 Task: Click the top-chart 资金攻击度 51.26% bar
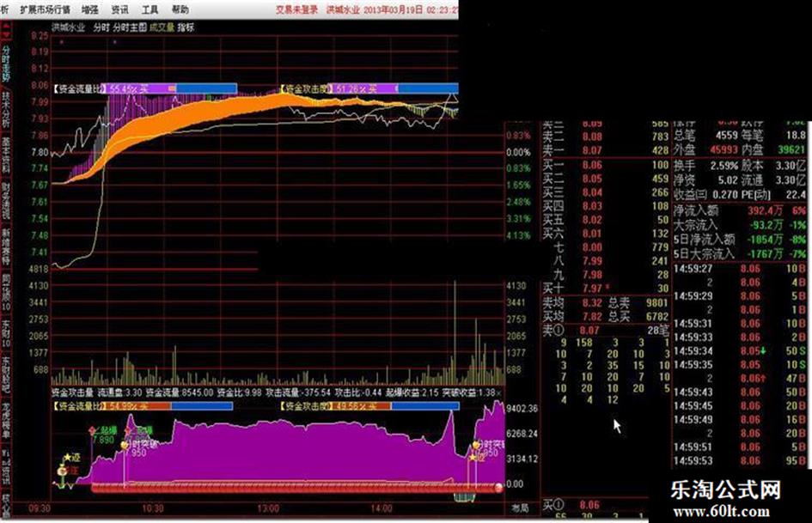coord(369,88)
